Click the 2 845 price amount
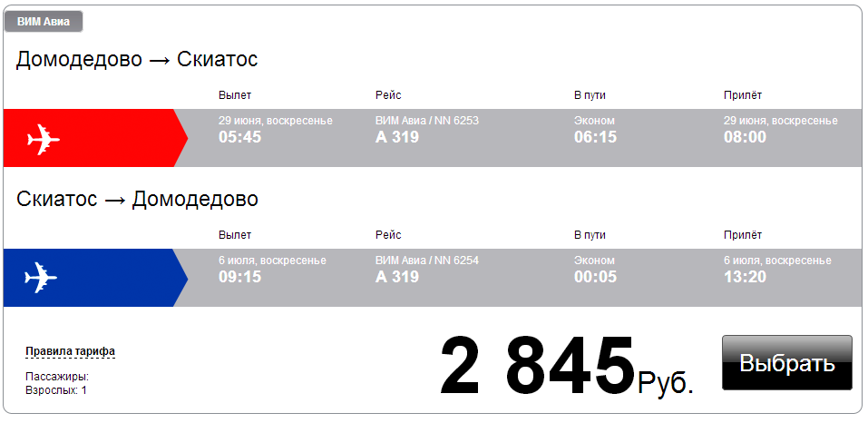This screenshot has width=868, height=423. pyautogui.click(x=537, y=368)
